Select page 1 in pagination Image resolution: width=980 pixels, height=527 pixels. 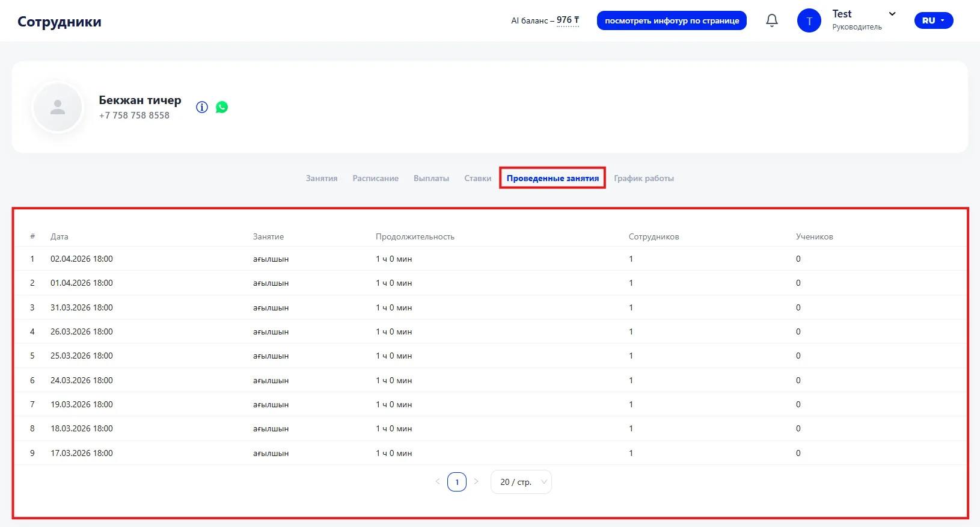(x=457, y=482)
